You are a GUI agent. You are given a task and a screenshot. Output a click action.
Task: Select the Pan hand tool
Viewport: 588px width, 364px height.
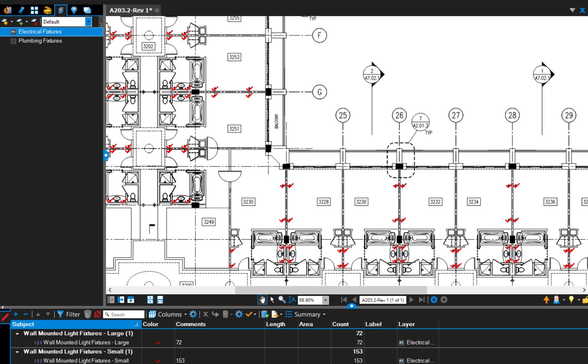point(262,300)
